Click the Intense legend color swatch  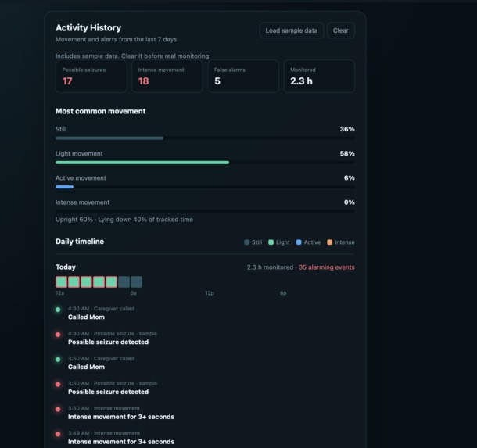[329, 242]
